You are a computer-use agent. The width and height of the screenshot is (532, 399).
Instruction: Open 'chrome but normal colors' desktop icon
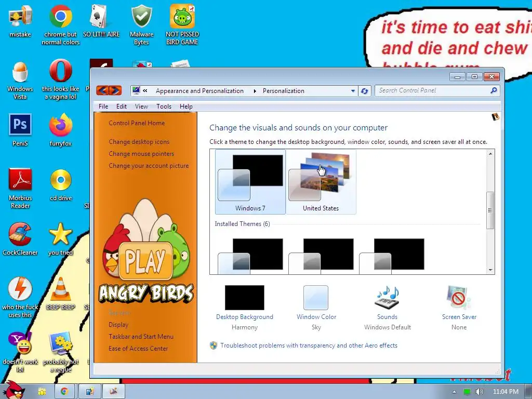60,24
